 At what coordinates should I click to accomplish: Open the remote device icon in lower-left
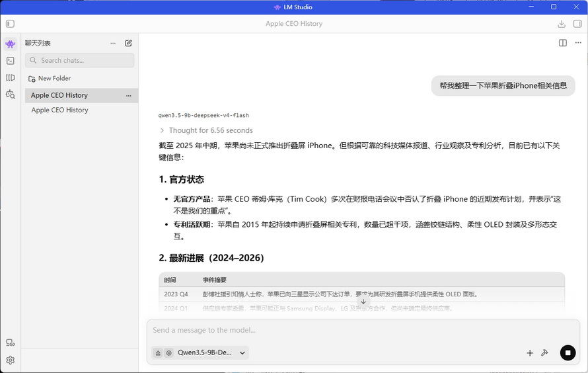(11, 343)
